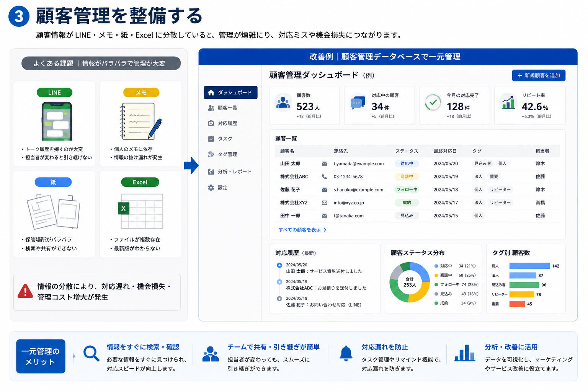Click t.yamada@example.com email address
The height and width of the screenshot is (392, 588).
(359, 163)
